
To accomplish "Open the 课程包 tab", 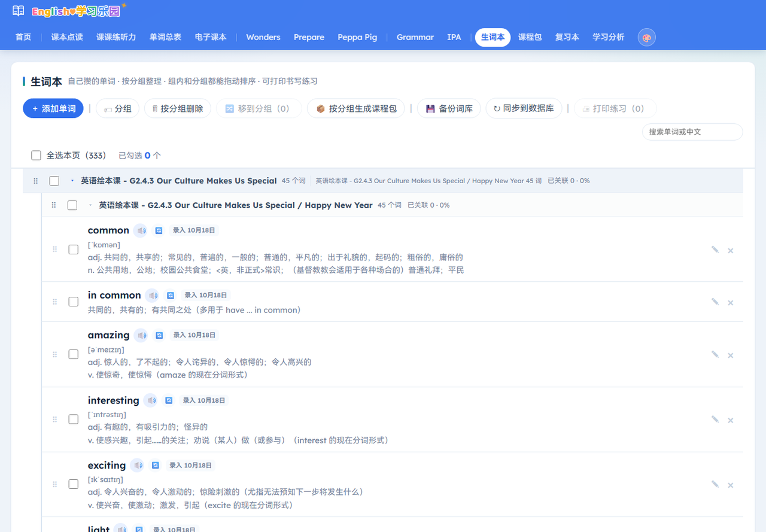I will pyautogui.click(x=530, y=37).
